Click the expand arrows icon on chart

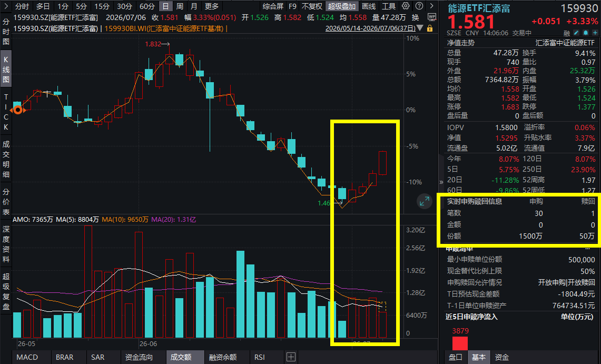[425, 202]
